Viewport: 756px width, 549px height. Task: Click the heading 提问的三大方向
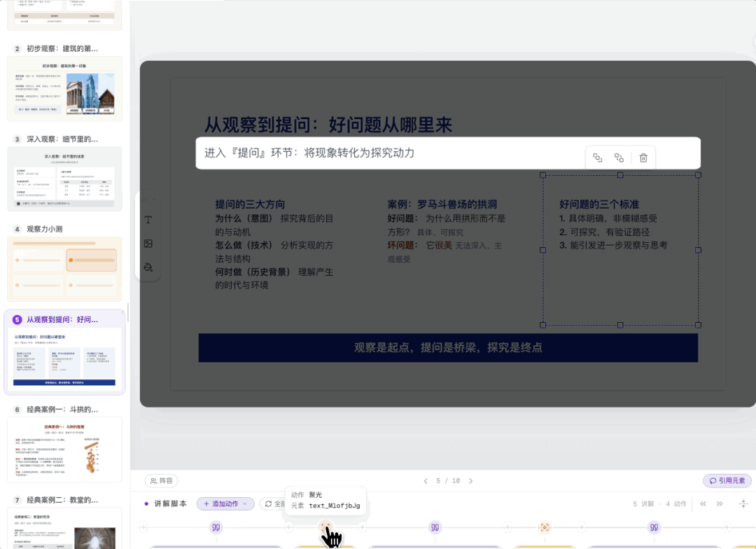click(x=250, y=204)
